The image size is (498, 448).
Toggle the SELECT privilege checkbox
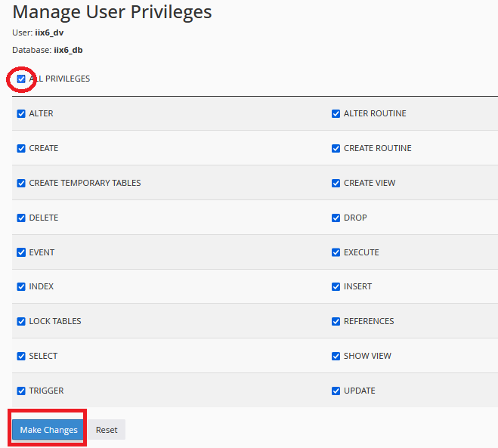point(21,357)
